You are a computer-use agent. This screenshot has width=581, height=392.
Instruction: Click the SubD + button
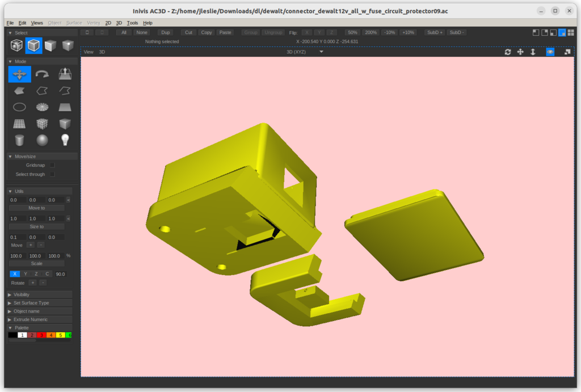tap(435, 32)
